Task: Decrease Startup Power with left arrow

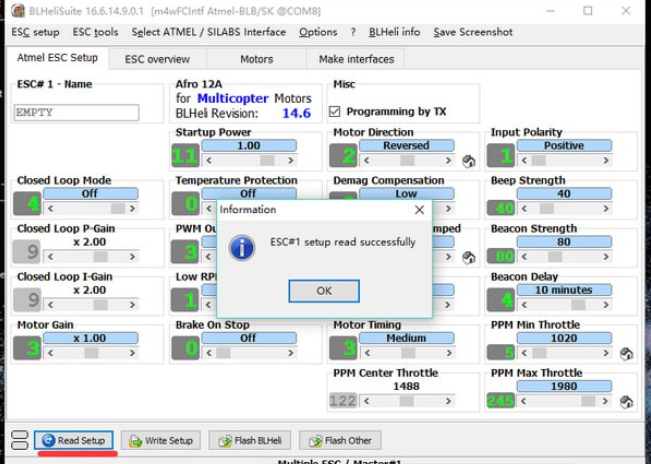Action: click(x=209, y=160)
